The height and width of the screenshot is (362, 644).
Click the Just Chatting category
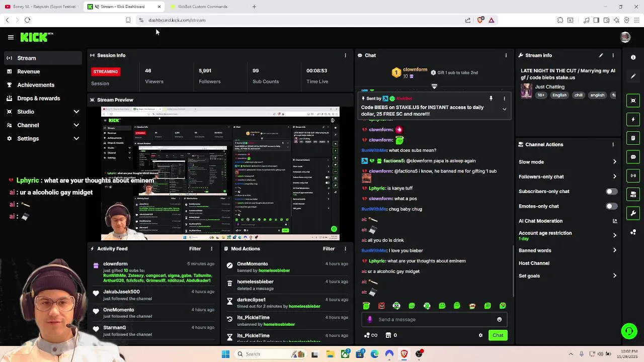(549, 87)
